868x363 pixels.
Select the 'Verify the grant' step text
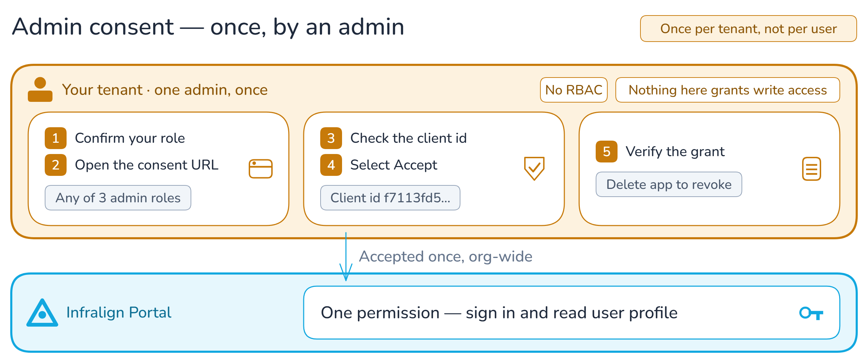[675, 152]
